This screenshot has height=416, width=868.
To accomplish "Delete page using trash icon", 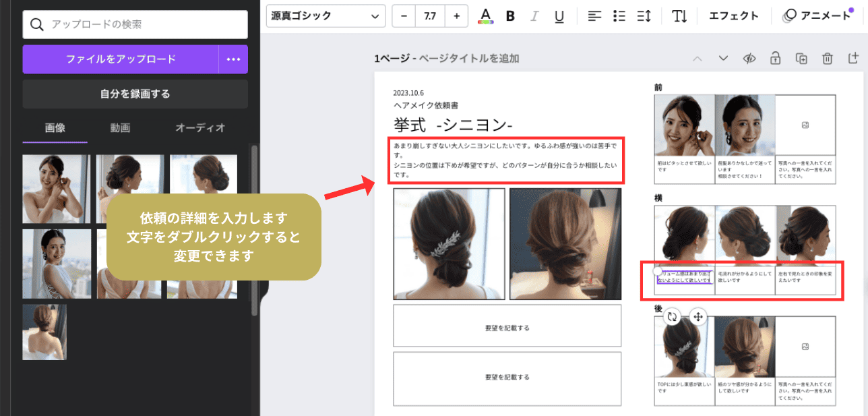I will 827,59.
